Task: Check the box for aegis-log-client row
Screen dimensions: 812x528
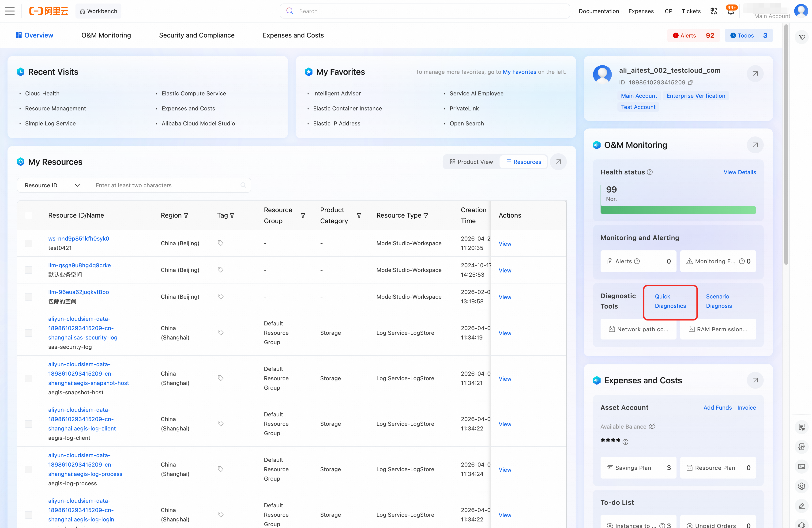Action: 29,424
